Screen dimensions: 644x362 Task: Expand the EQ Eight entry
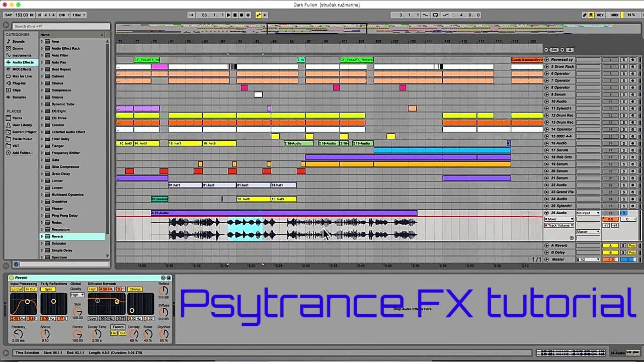pyautogui.click(x=42, y=111)
